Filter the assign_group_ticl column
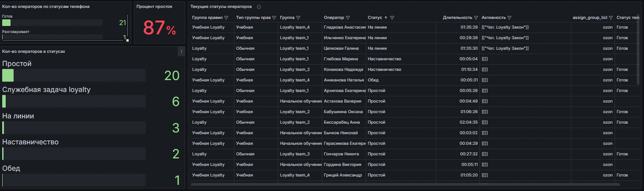The image size is (644, 191). (611, 18)
